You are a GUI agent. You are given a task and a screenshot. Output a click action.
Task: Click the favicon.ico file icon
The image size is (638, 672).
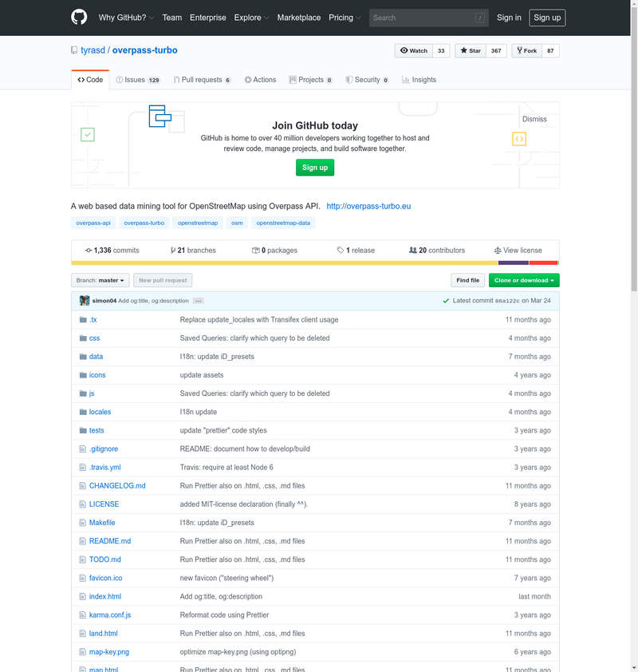tap(83, 578)
